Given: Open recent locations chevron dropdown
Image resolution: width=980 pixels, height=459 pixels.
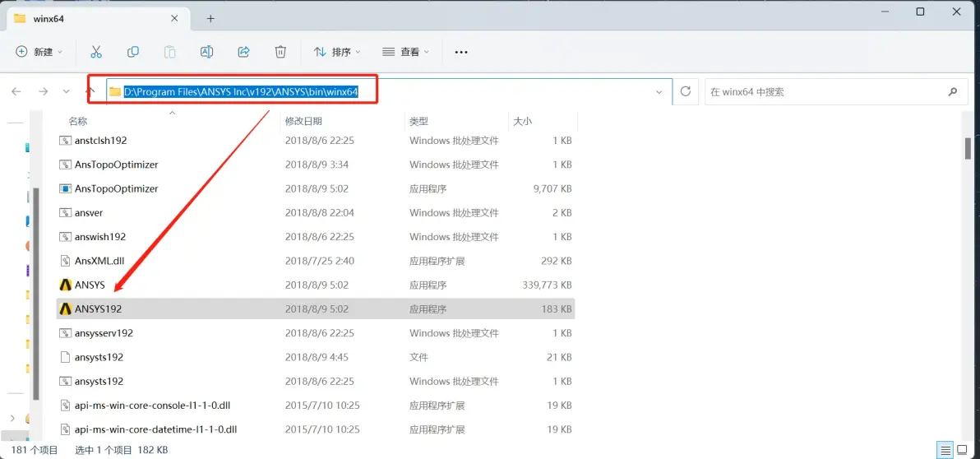Looking at the screenshot, I should [67, 91].
